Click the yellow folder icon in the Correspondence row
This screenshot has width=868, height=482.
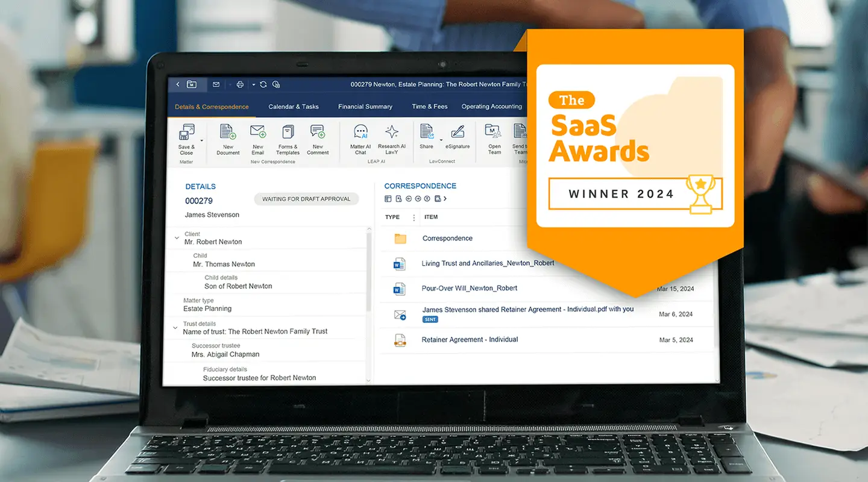(x=400, y=239)
